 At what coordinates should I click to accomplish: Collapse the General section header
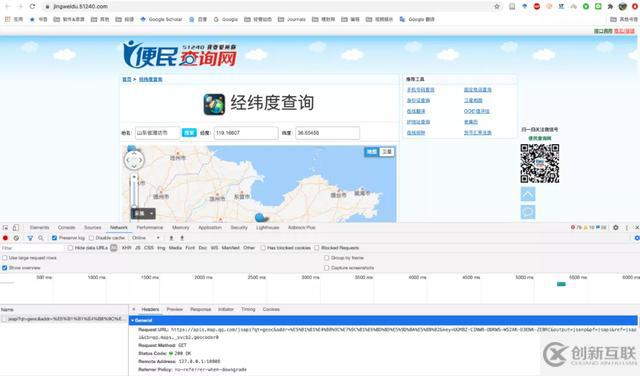pos(383,320)
